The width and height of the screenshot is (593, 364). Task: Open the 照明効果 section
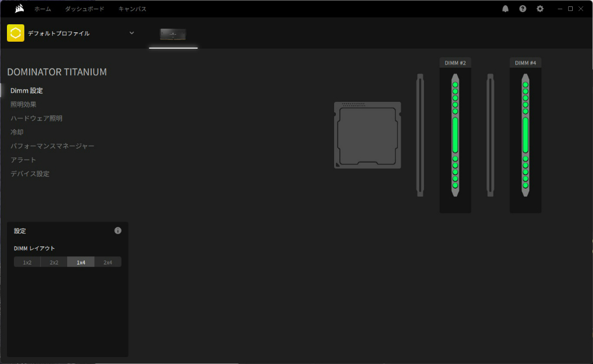(x=23, y=104)
